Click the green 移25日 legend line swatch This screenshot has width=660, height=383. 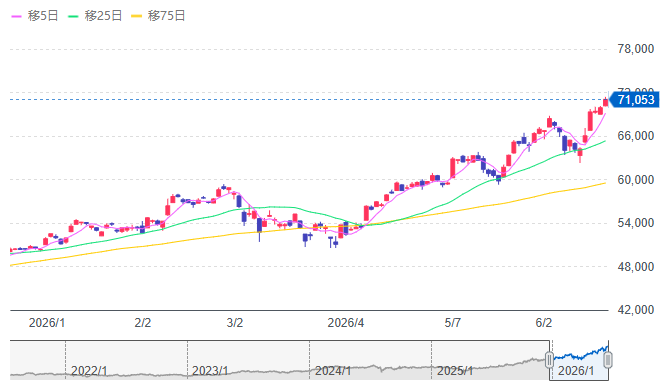(73, 16)
